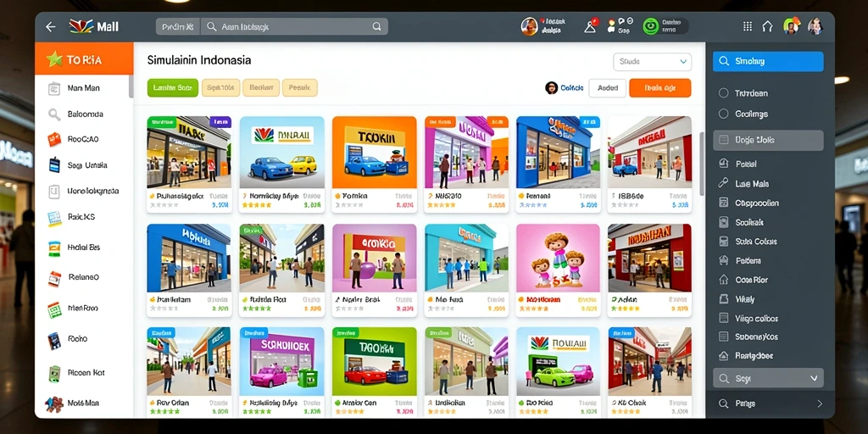Screen dimensions: 868x434
Task: Open the apps grid icon
Action: coord(748,26)
